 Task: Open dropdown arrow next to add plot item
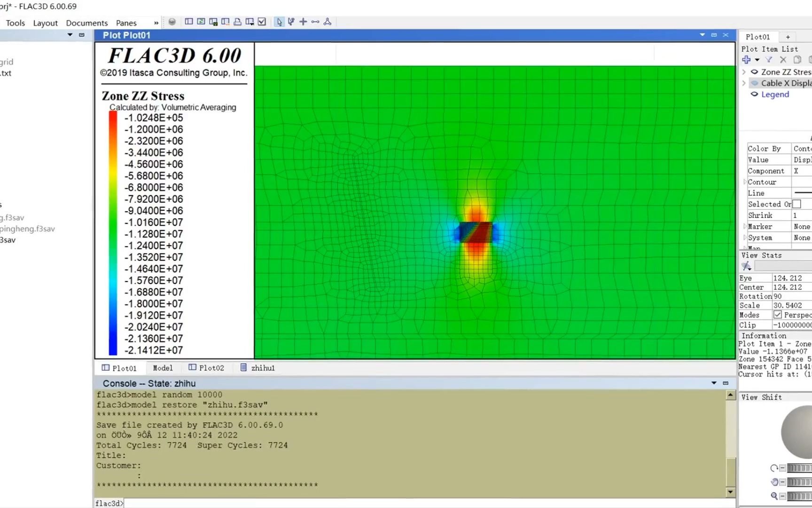pos(757,60)
